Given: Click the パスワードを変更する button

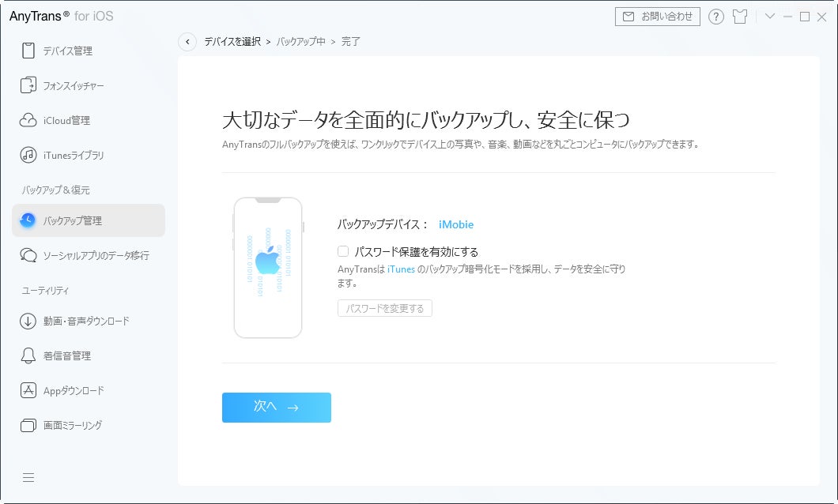Looking at the screenshot, I should tap(385, 308).
